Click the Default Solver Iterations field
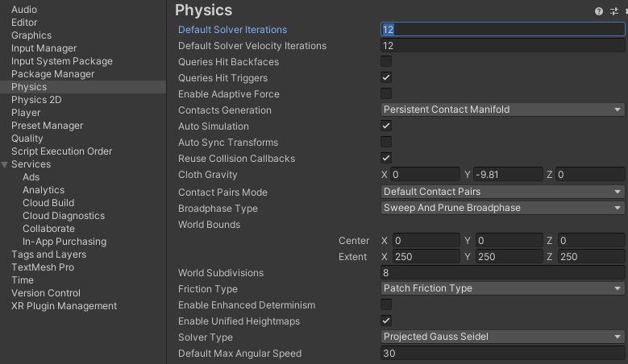Image resolution: width=628 pixels, height=364 pixels. click(502, 29)
